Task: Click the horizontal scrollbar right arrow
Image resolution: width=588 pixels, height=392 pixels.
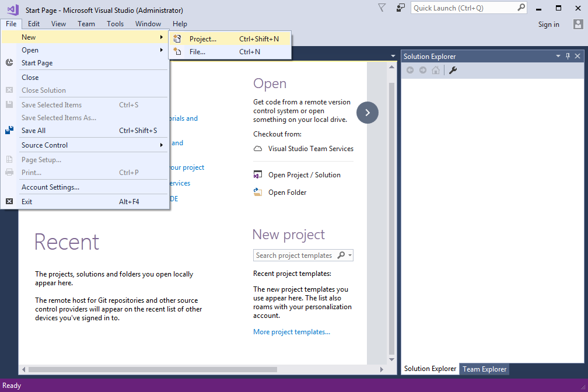Action: click(381, 369)
